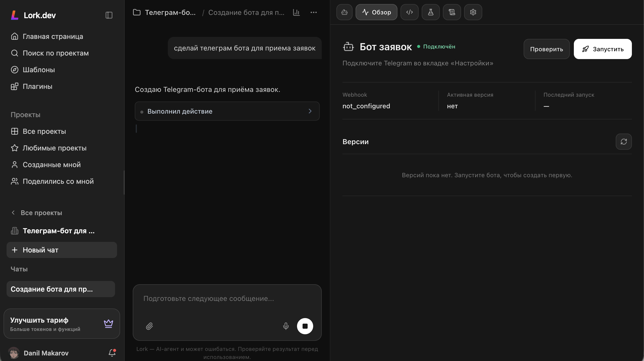
Task: Stop generation with stop button
Action: [305, 326]
